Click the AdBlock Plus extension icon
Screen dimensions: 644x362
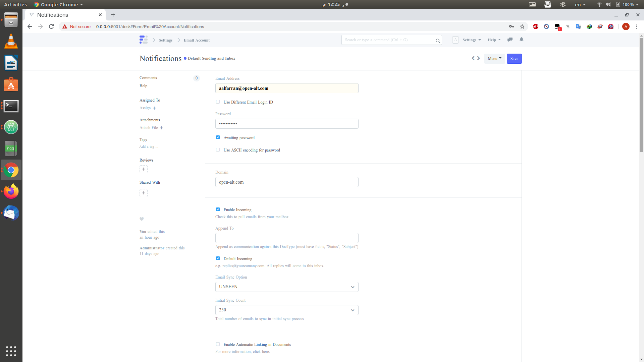536,26
